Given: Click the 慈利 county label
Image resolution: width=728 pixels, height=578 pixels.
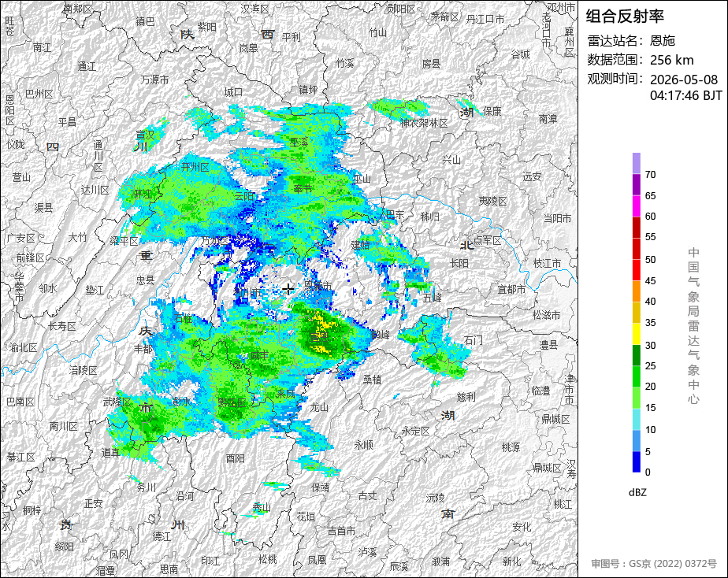Looking at the screenshot, I should point(466,397).
